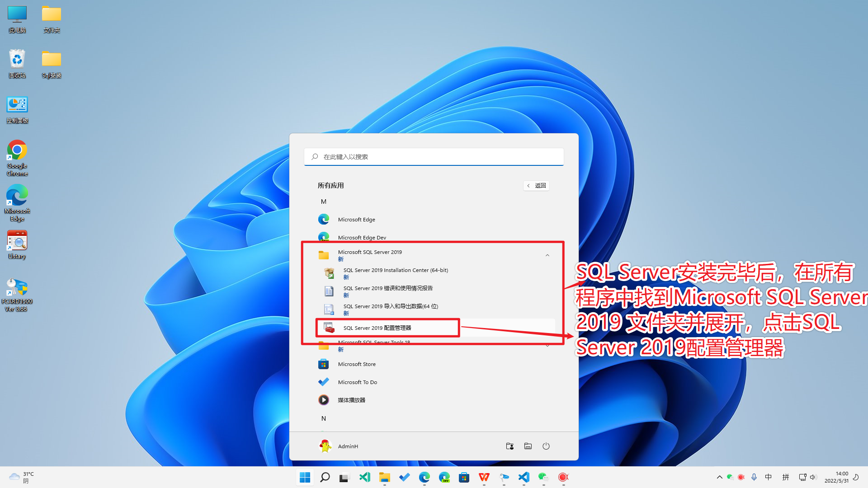Open Microsoft Edge from the app list
This screenshot has height=488, width=868.
pos(434,220)
